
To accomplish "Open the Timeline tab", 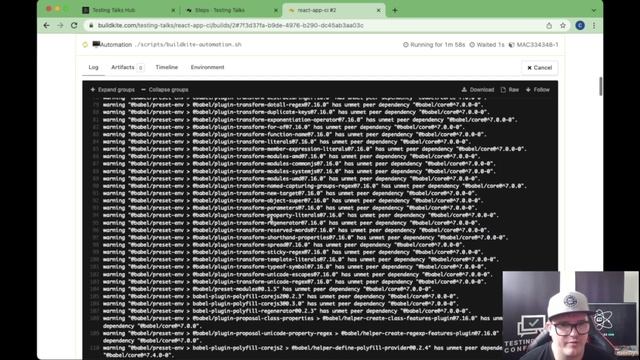I will click(167, 67).
